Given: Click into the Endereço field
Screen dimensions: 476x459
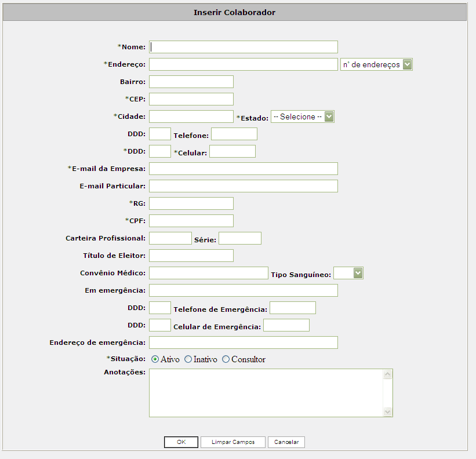Looking at the screenshot, I should [244, 64].
